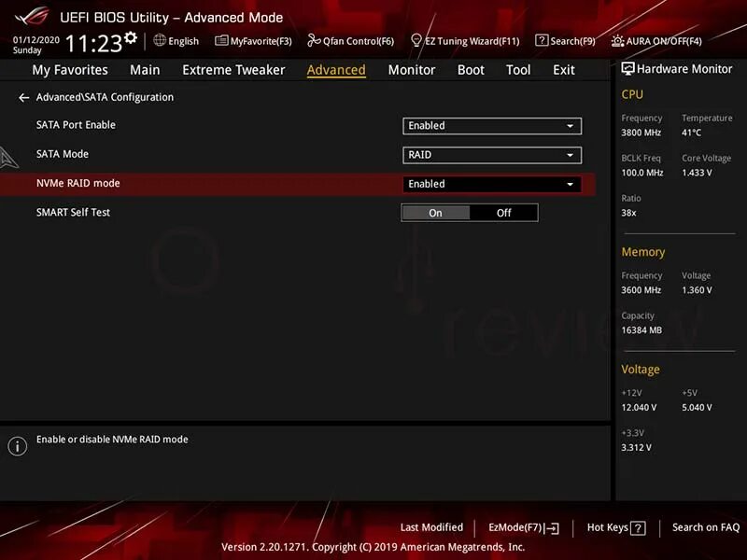Viewport: 747px width, 560px height.
Task: Show the Hot Keys text
Action: [x=608, y=527]
